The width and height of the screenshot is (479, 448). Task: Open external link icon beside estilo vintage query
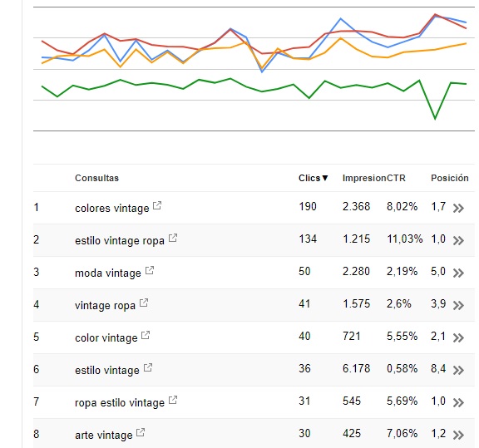coord(148,367)
